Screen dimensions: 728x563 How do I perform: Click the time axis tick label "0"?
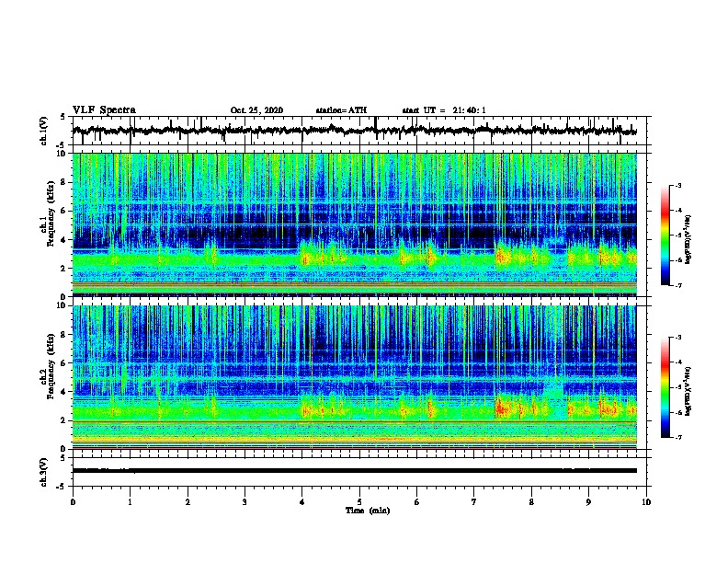pos(73,502)
